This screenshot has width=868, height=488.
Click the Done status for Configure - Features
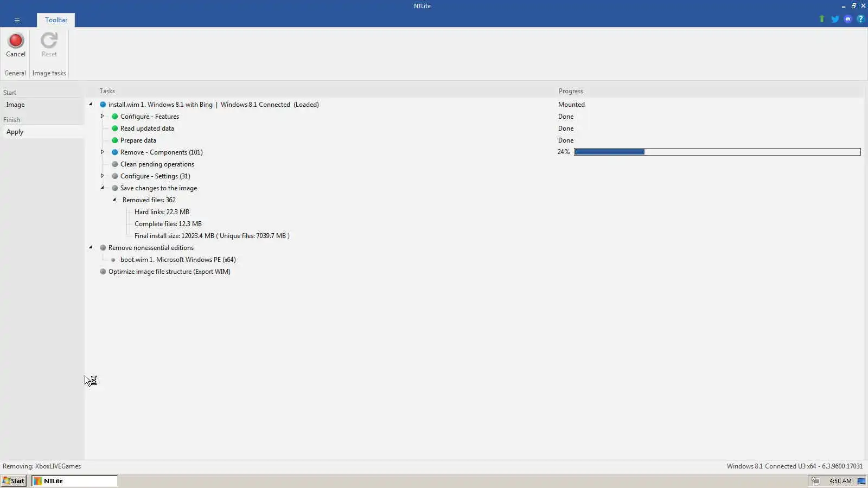coord(565,117)
